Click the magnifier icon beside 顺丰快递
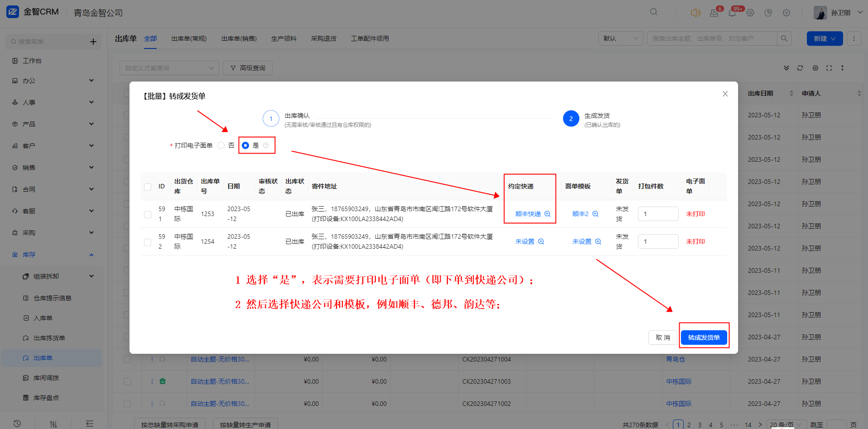 click(x=547, y=214)
